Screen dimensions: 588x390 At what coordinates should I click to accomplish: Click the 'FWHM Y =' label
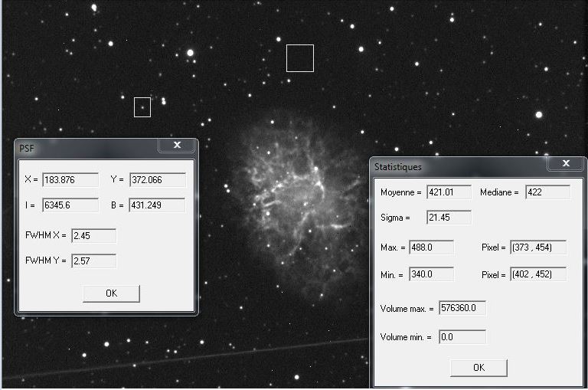click(x=45, y=261)
